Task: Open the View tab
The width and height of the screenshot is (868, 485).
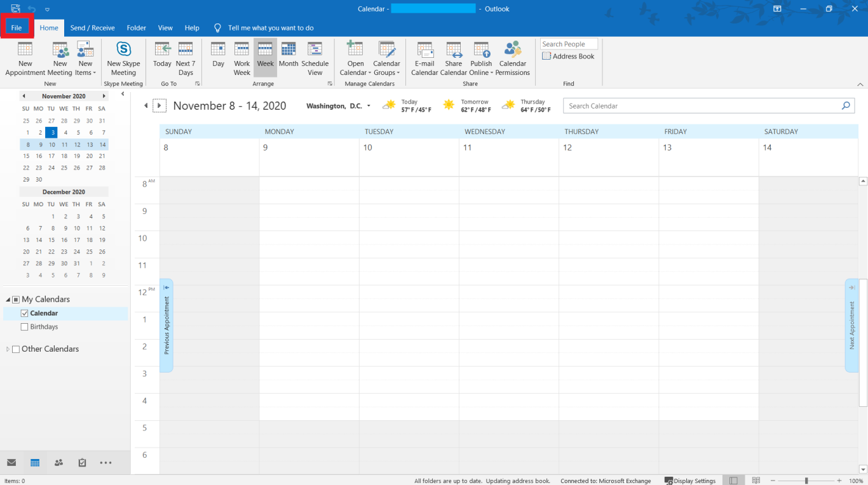Action: pyautogui.click(x=165, y=28)
